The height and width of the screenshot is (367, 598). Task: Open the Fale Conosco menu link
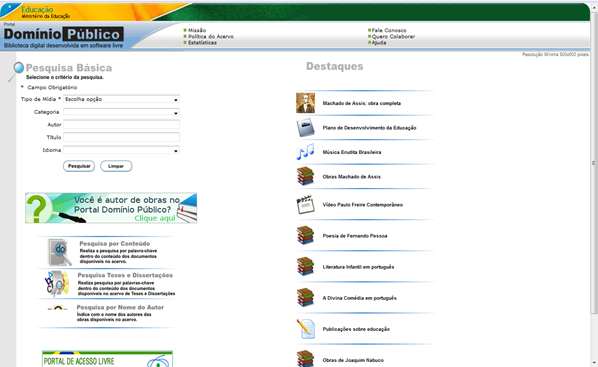click(x=389, y=30)
